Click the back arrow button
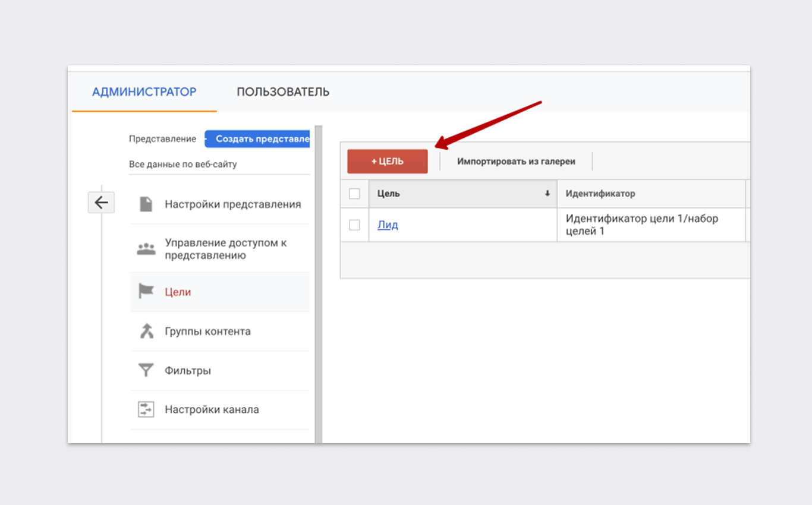Image resolution: width=812 pixels, height=505 pixels. coord(101,203)
